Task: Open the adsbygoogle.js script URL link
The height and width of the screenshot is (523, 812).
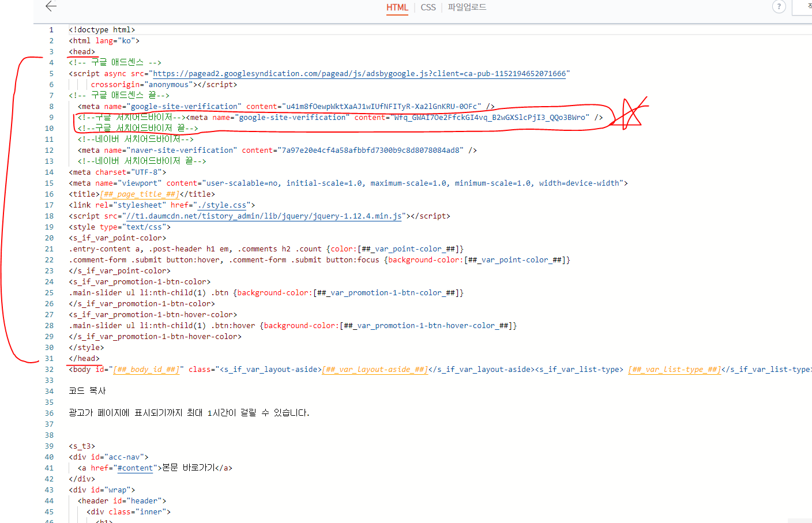Action: [359, 74]
